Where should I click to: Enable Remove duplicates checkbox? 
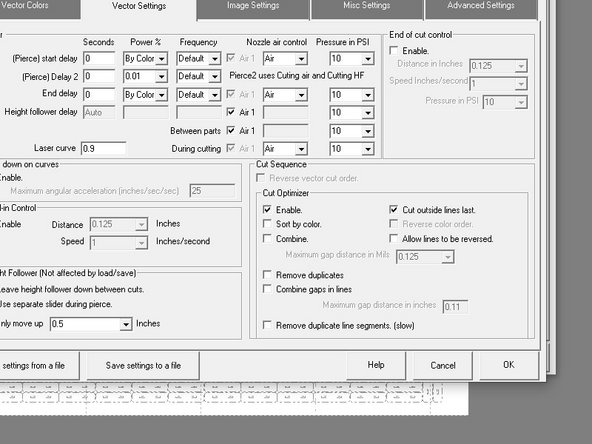click(x=267, y=274)
